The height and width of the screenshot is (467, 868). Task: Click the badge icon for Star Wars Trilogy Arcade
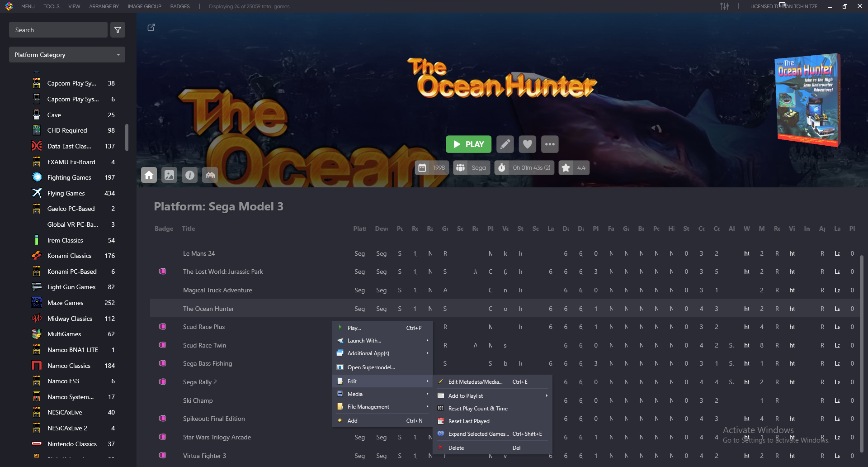pyautogui.click(x=162, y=437)
